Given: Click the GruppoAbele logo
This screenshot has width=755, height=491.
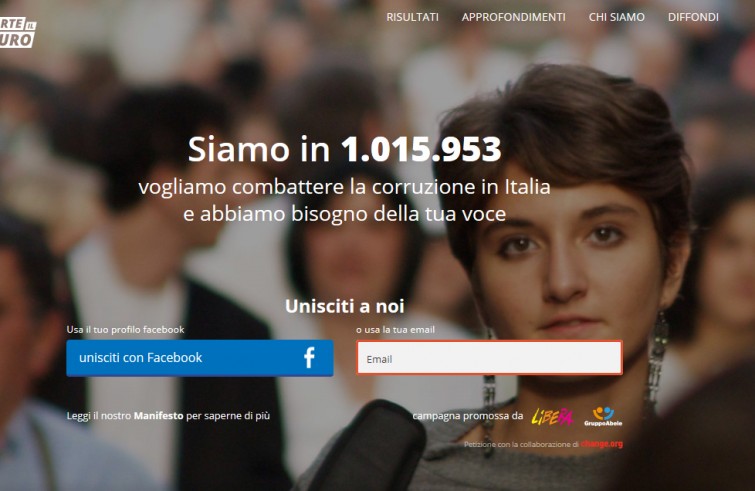Looking at the screenshot, I should tap(603, 416).
